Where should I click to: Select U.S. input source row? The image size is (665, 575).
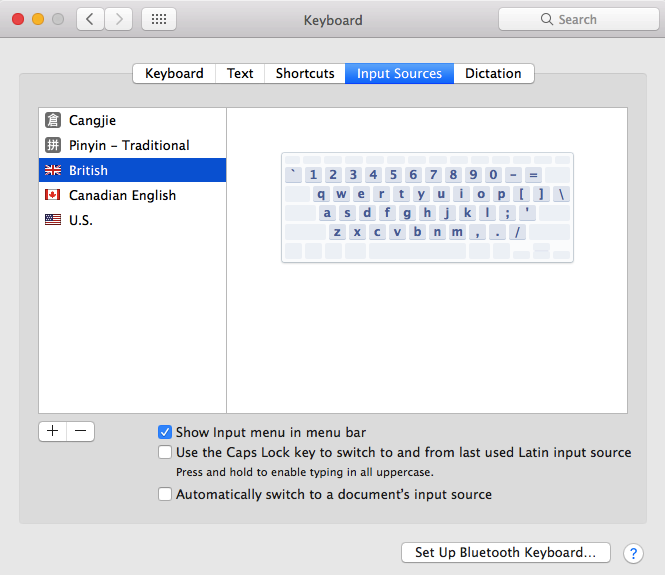tap(132, 220)
